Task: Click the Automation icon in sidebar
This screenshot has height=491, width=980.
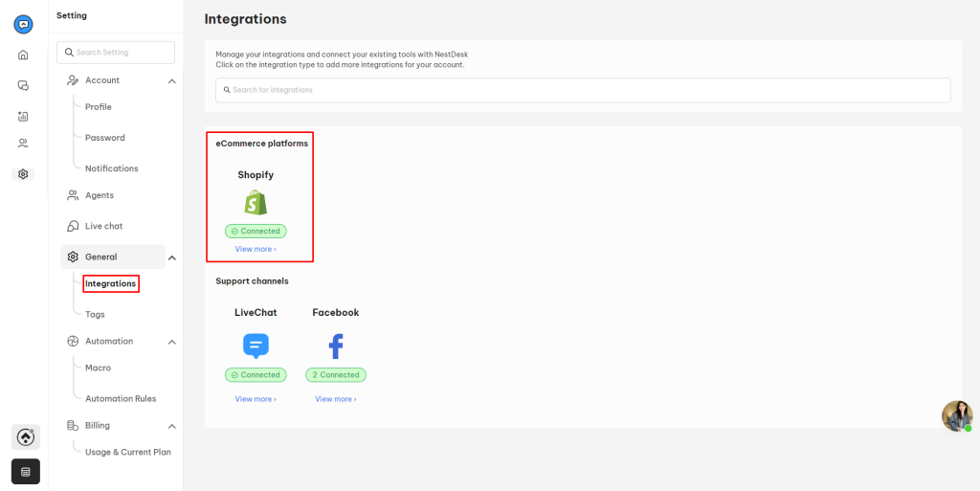Action: click(x=73, y=341)
